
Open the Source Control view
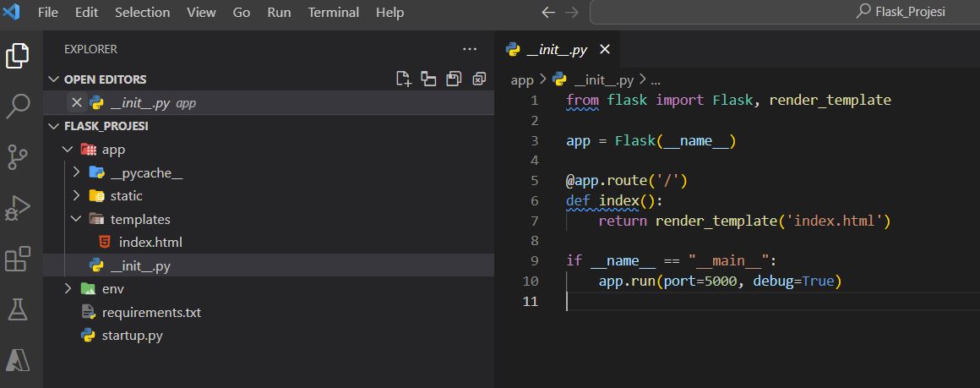[18, 156]
